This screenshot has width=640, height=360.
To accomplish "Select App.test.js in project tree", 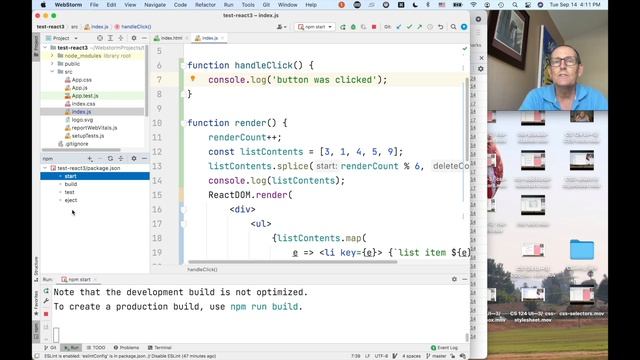I will (x=85, y=96).
